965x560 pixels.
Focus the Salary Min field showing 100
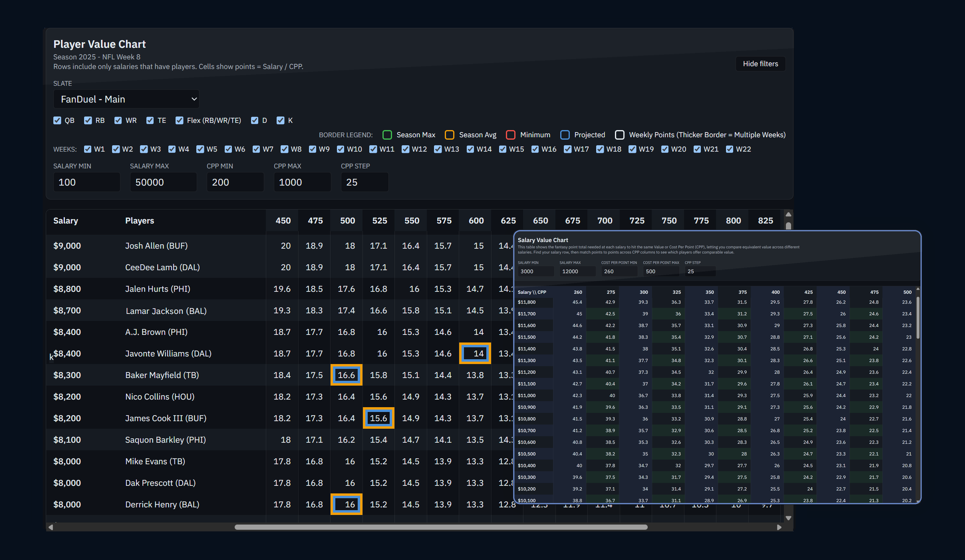(x=86, y=182)
